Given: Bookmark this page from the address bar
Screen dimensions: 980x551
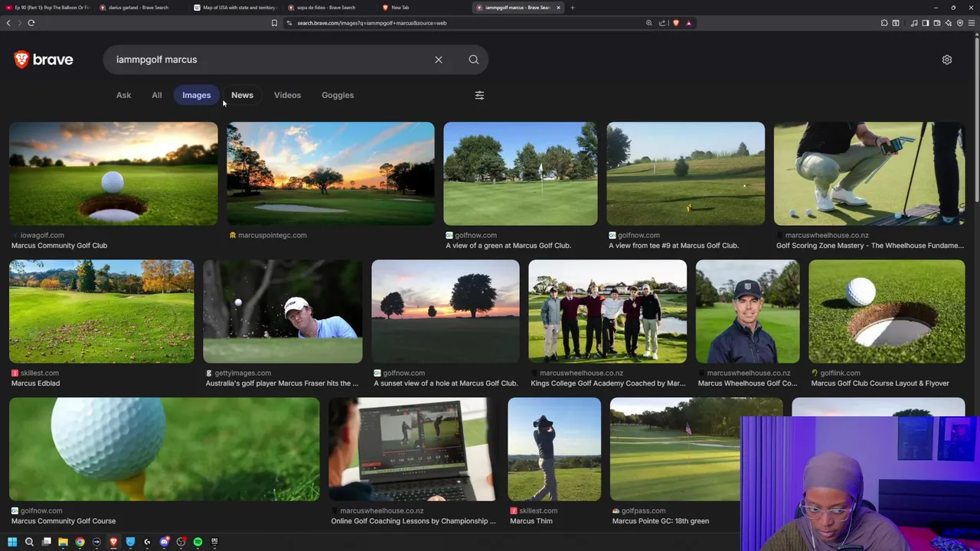Looking at the screenshot, I should click(x=274, y=23).
